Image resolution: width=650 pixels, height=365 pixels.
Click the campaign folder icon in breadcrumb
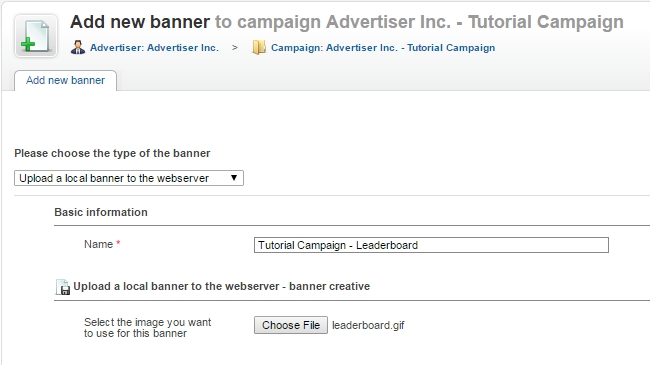259,48
